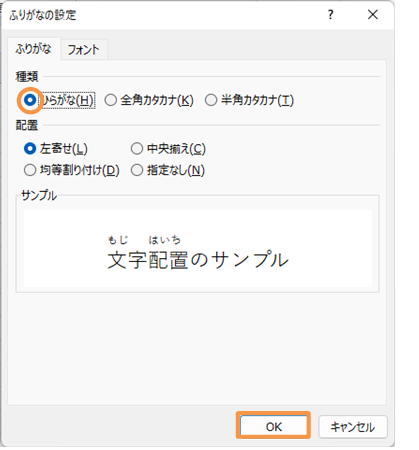Image resolution: width=419 pixels, height=450 pixels.
Task: Open help with question mark icon
Action: pyautogui.click(x=330, y=15)
